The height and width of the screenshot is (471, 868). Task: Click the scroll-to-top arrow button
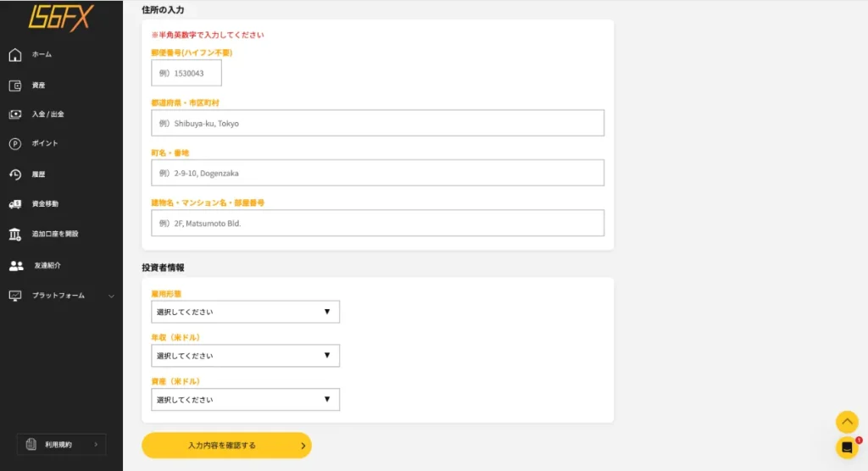point(846,421)
